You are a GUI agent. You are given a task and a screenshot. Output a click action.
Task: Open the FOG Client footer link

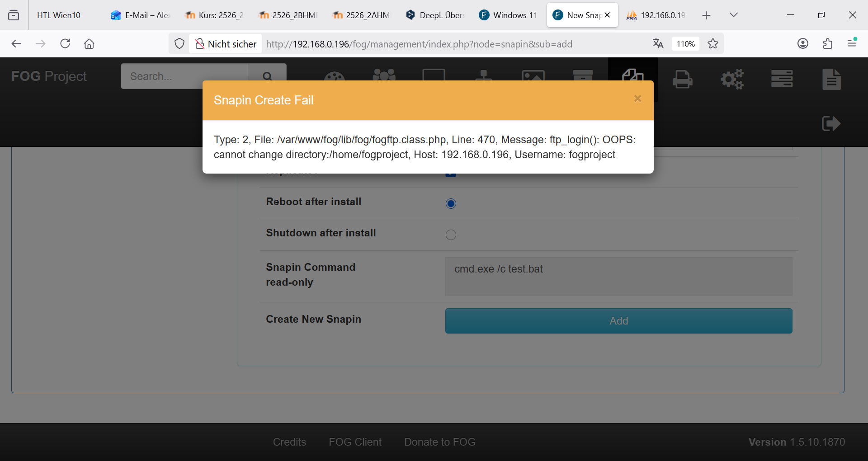pos(355,442)
